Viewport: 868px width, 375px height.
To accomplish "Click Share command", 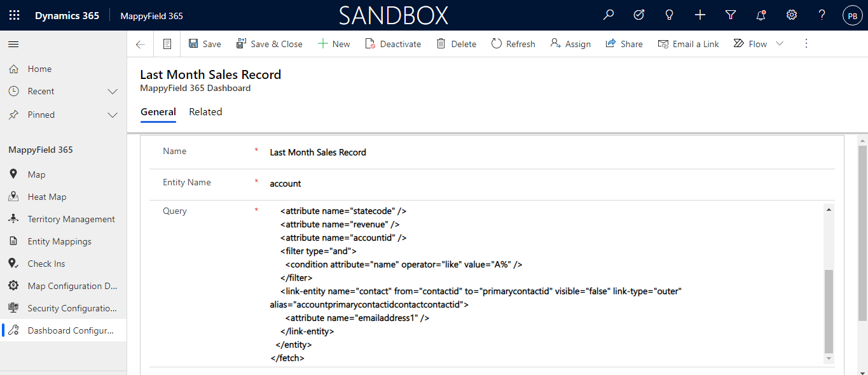I will [624, 44].
